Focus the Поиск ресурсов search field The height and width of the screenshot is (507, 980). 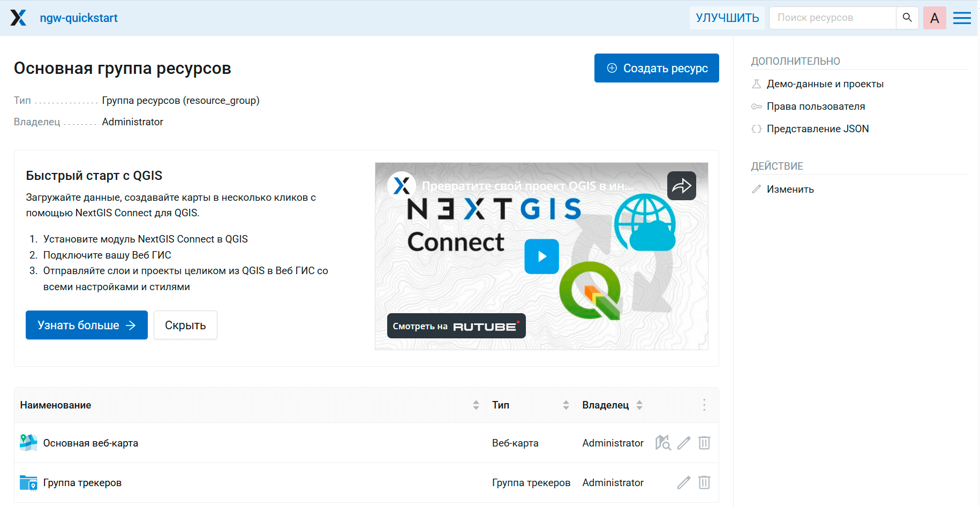832,18
